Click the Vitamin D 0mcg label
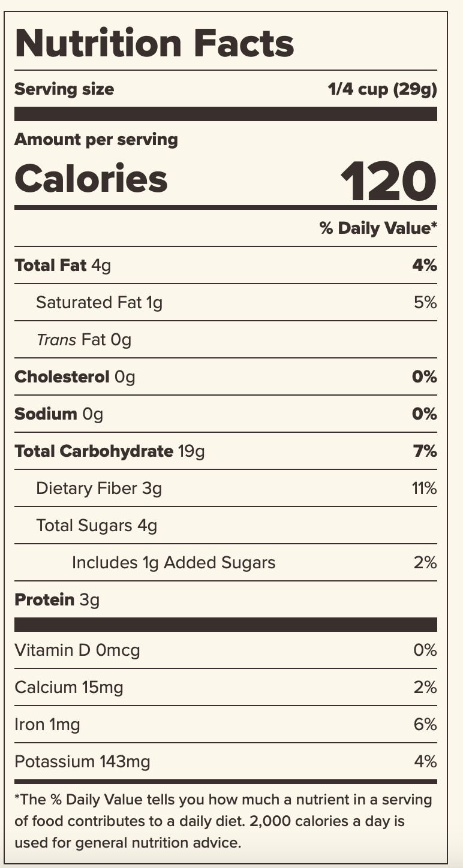This screenshot has width=463, height=868. tap(77, 650)
